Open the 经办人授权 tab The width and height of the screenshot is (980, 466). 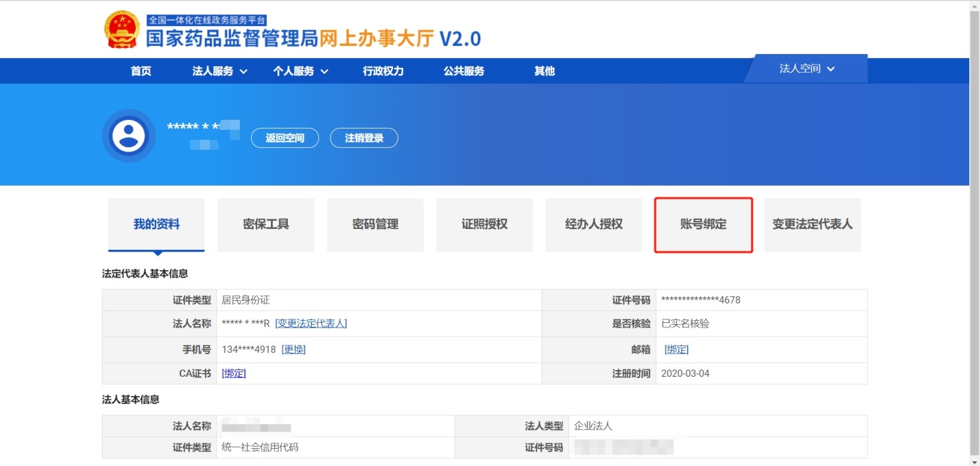(x=593, y=224)
